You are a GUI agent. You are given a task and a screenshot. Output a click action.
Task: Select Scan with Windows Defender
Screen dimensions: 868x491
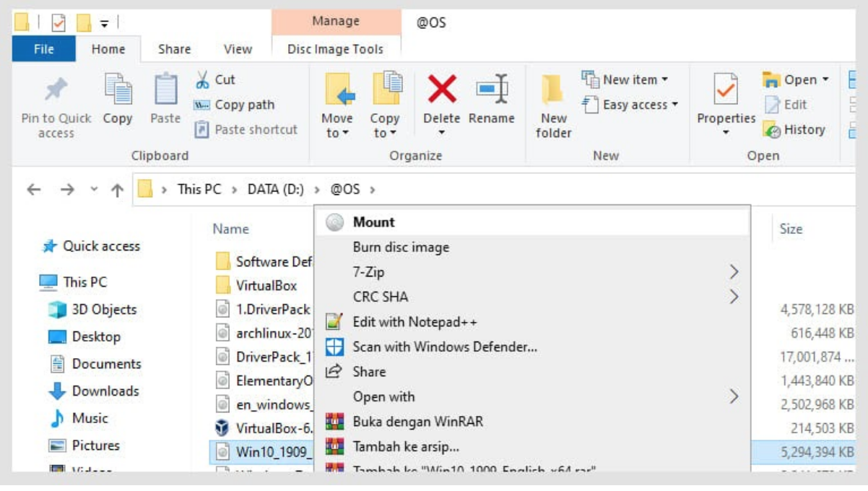click(x=532, y=347)
